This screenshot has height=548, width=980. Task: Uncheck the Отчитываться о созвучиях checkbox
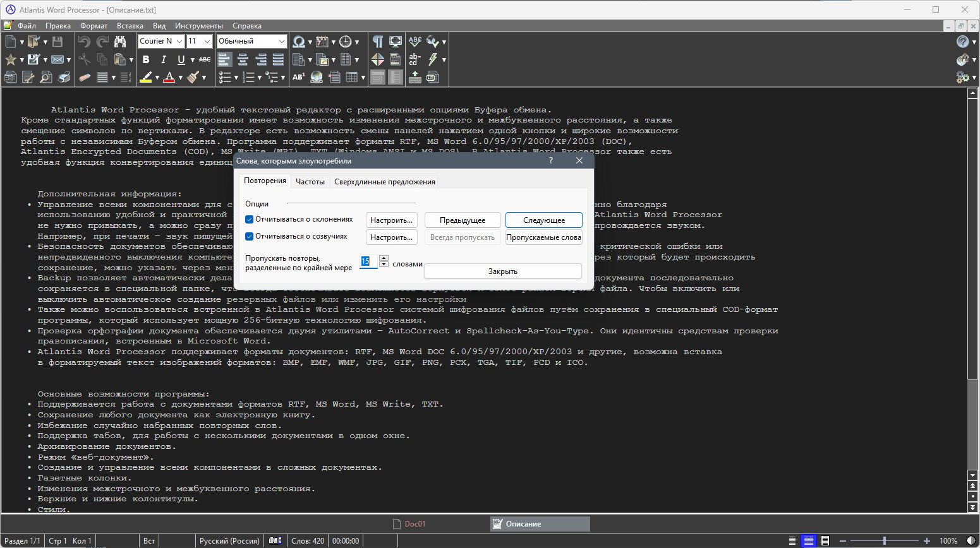click(249, 237)
